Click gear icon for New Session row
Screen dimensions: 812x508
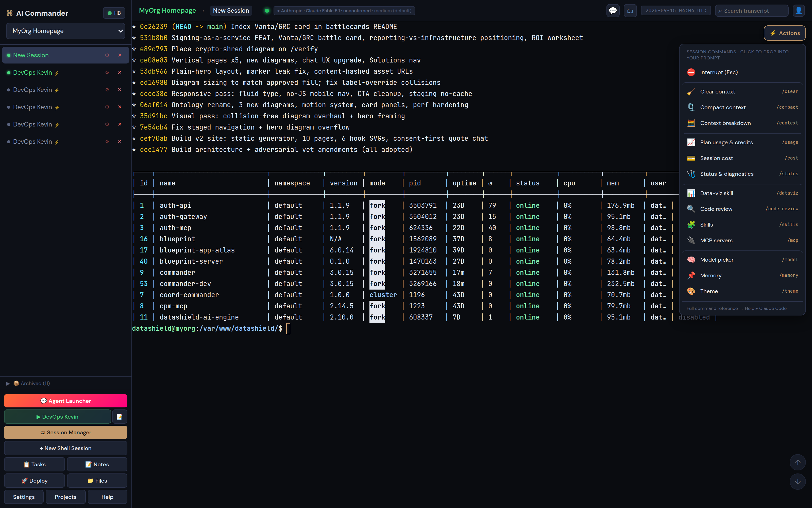[107, 55]
